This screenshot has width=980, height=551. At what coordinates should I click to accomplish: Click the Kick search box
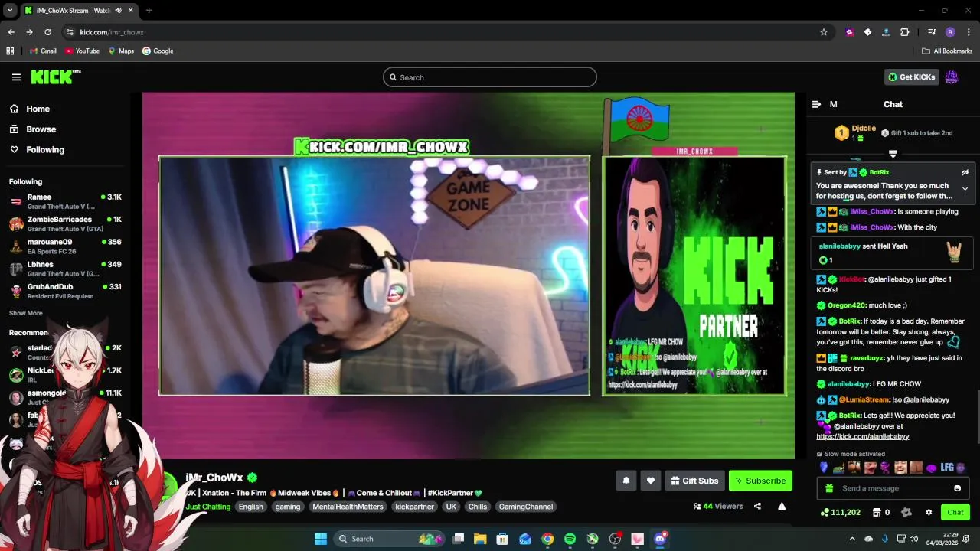click(x=490, y=77)
